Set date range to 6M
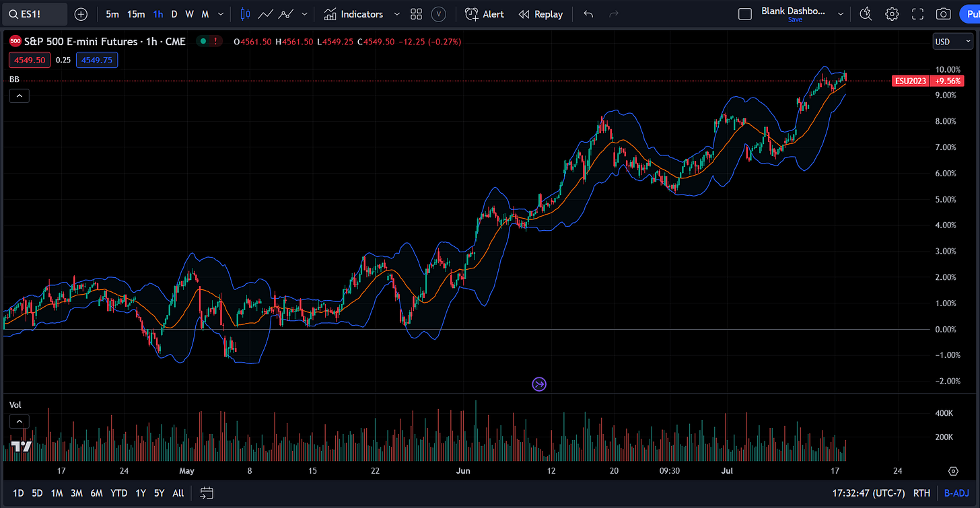The height and width of the screenshot is (508, 980). click(x=97, y=493)
